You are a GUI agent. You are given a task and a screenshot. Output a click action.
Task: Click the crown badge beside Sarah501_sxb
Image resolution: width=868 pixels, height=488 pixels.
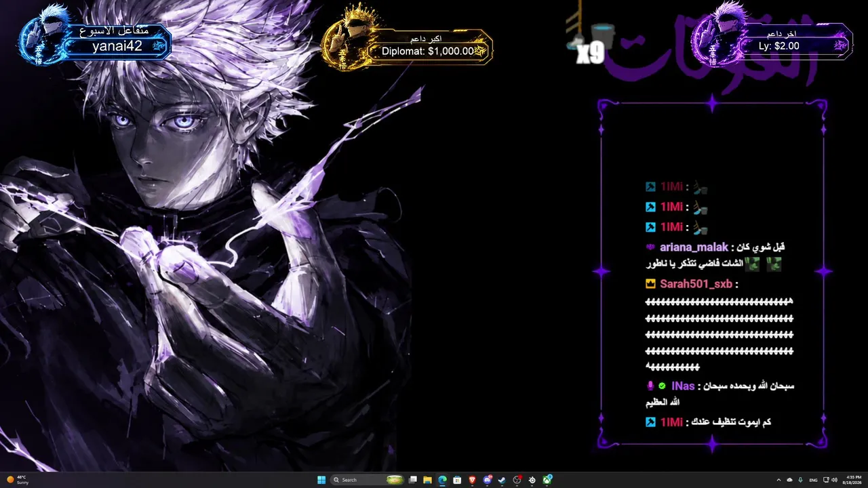(x=651, y=284)
